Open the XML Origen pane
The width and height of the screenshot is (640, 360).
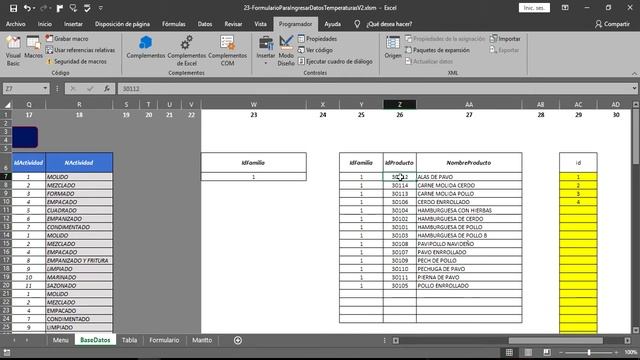click(x=393, y=47)
